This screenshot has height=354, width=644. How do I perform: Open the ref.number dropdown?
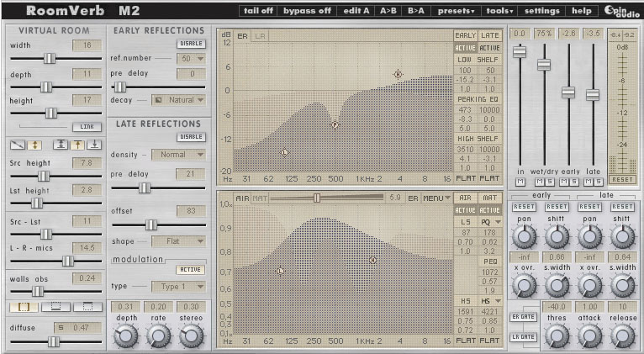pos(191,59)
